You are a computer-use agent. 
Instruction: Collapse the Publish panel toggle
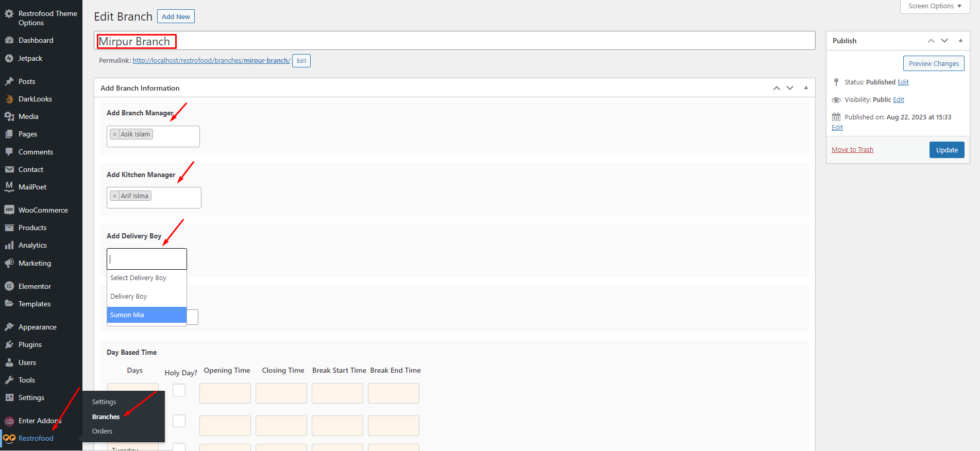960,41
